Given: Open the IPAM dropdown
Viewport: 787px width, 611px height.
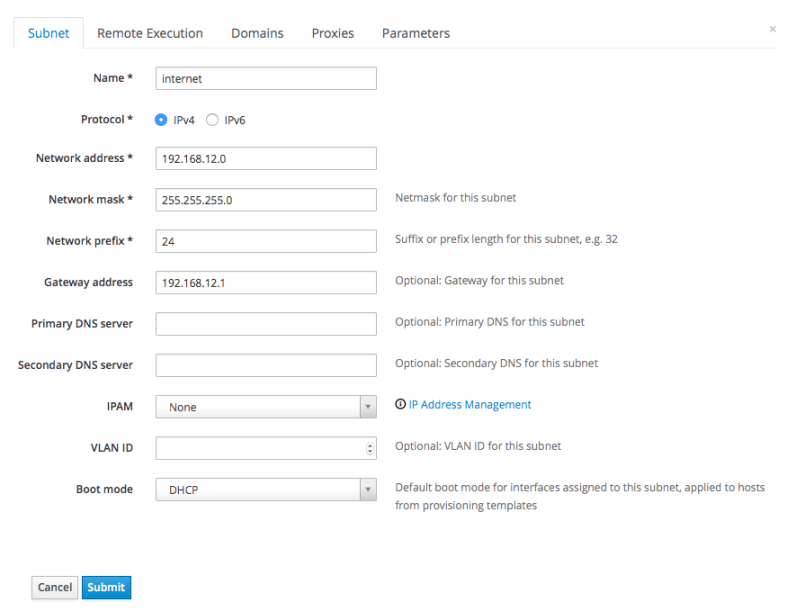Looking at the screenshot, I should [x=266, y=407].
